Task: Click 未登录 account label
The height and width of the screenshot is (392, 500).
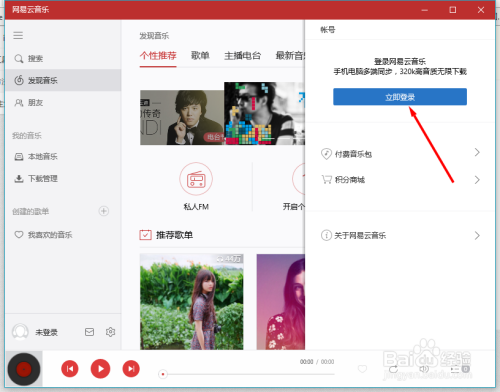Action: [x=46, y=332]
